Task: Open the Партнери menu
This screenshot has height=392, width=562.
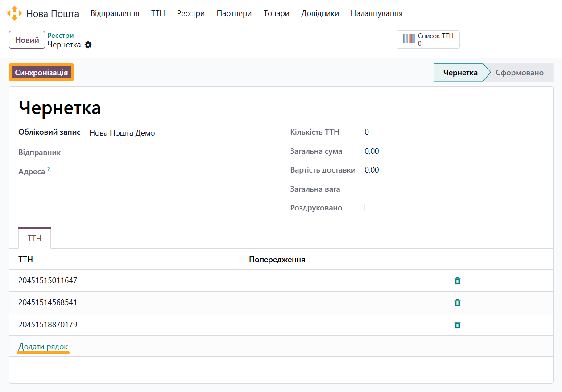Action: pyautogui.click(x=234, y=13)
